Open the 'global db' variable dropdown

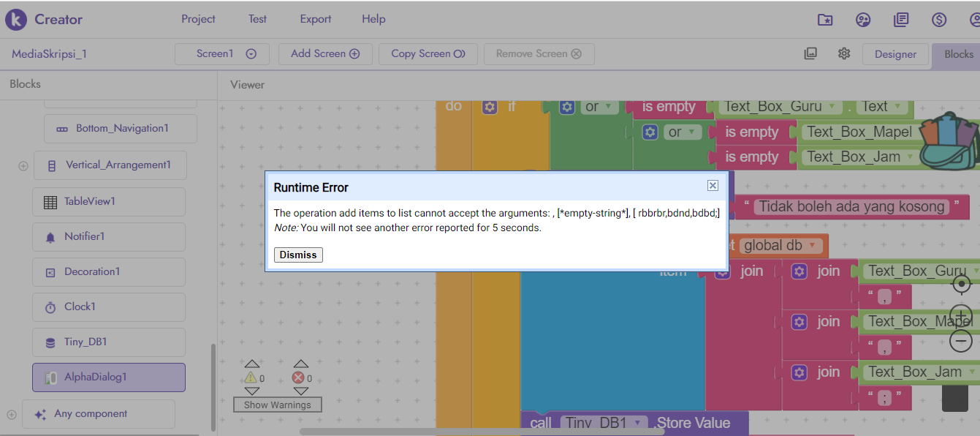[782, 246]
